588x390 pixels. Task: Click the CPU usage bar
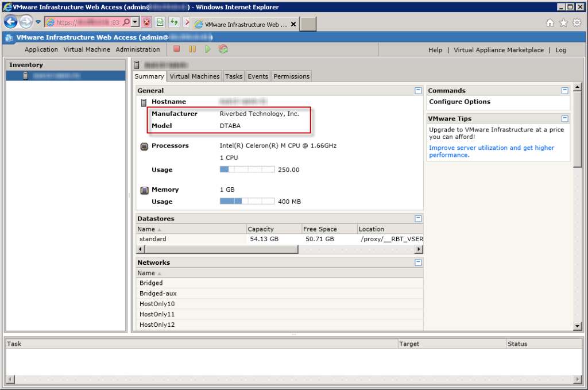click(247, 169)
